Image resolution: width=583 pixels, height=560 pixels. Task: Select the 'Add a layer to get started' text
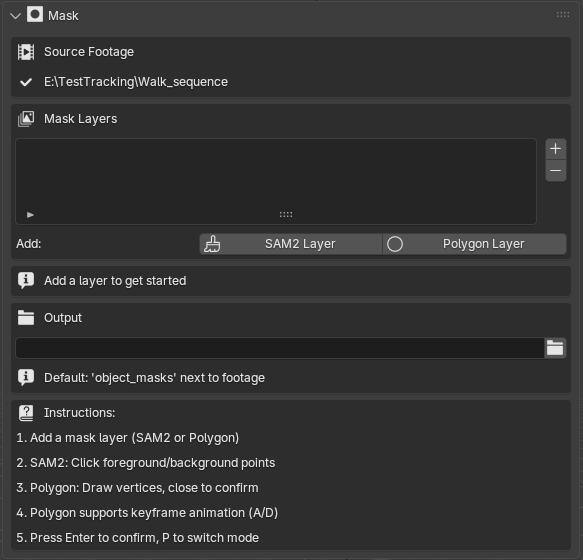point(115,281)
